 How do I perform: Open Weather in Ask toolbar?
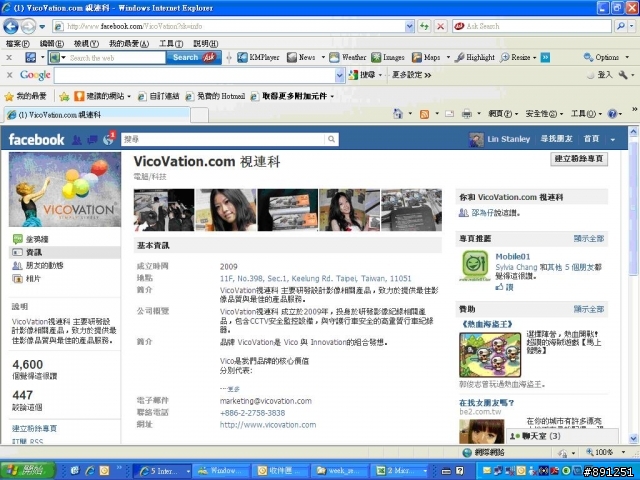tap(348, 58)
